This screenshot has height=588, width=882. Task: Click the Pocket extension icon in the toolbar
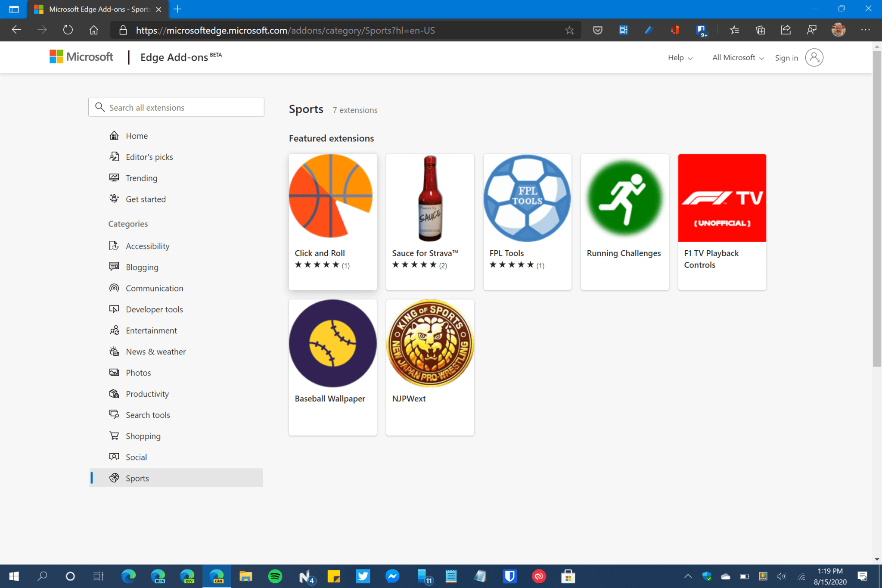point(598,30)
